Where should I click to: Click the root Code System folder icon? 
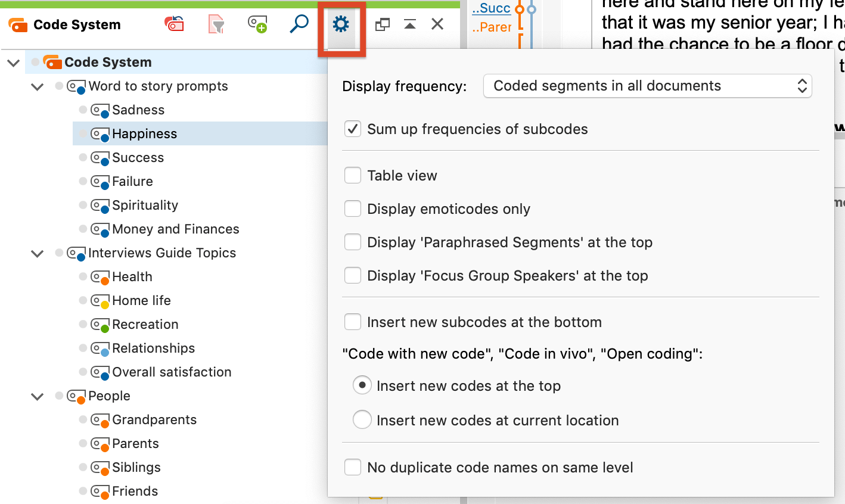tap(52, 62)
